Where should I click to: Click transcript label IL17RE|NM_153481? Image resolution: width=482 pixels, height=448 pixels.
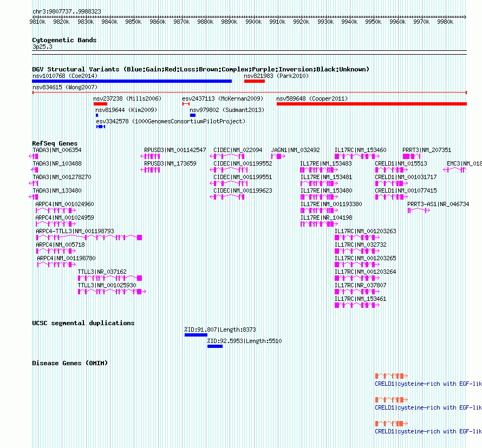pyautogui.click(x=326, y=177)
